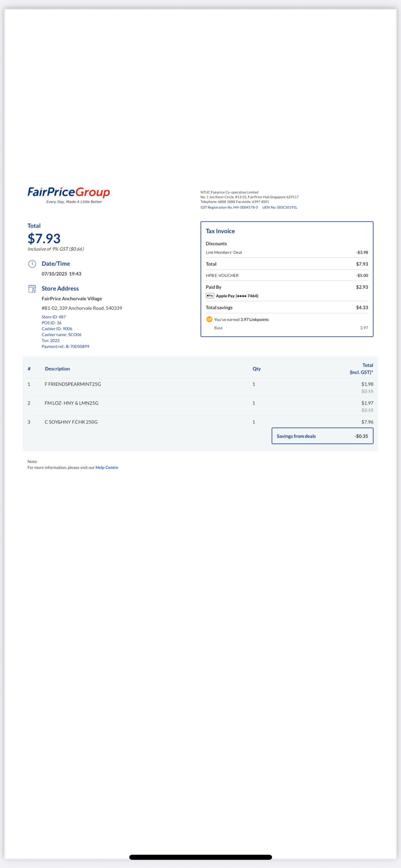Click the Txn: 2025 line
The height and width of the screenshot is (868, 401).
50,340
